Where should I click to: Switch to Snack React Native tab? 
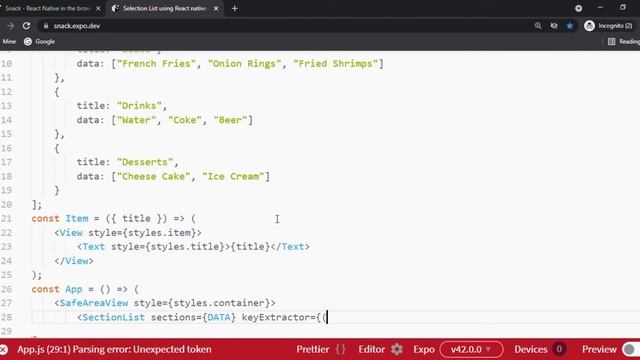[48, 9]
